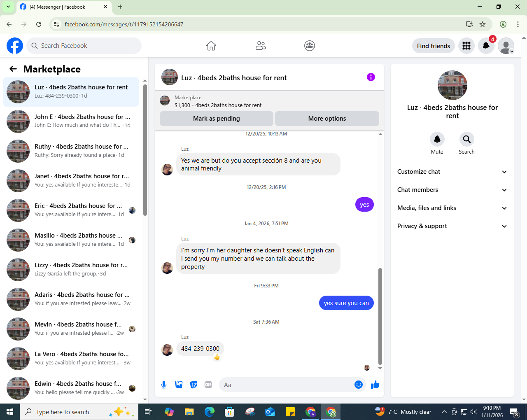Open the Friends icon in top navigation
This screenshot has height=420, width=527.
pyautogui.click(x=261, y=46)
